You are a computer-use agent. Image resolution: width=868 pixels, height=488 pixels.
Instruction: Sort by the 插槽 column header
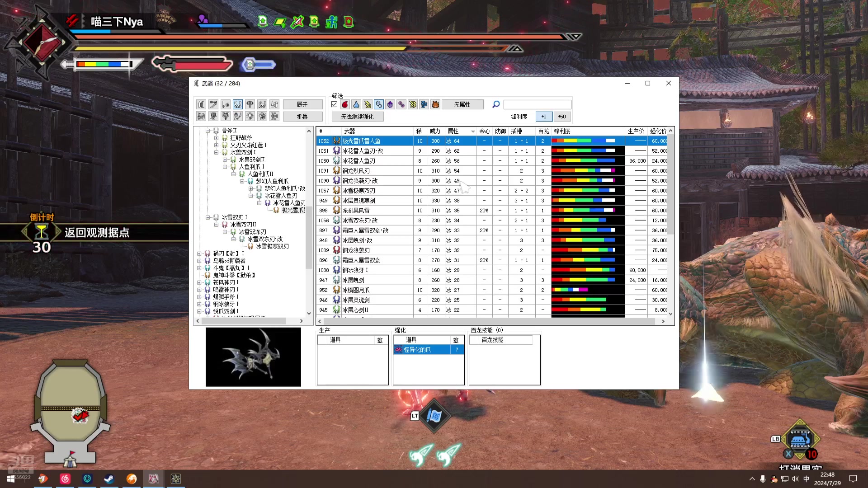click(x=522, y=131)
